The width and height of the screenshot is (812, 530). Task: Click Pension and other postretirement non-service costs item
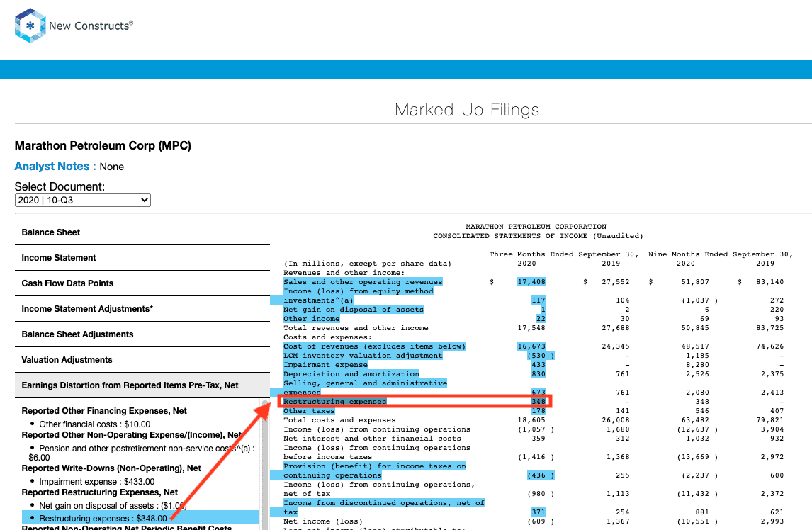142,453
